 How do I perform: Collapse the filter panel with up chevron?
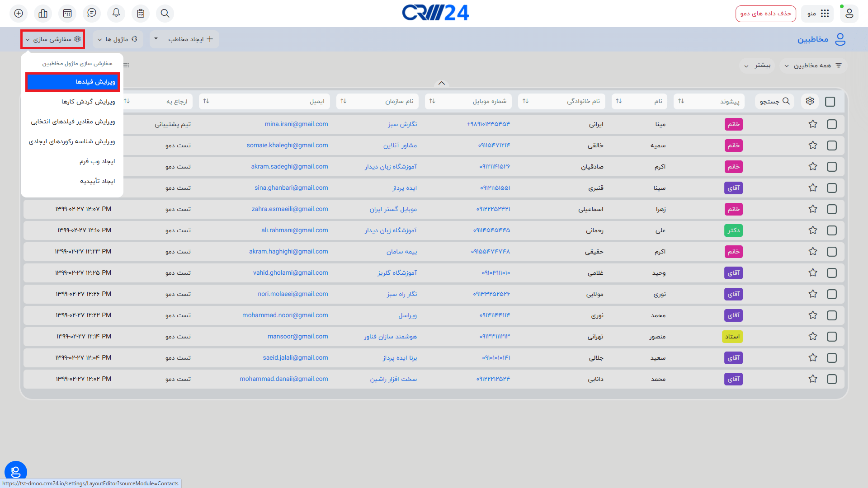point(442,83)
